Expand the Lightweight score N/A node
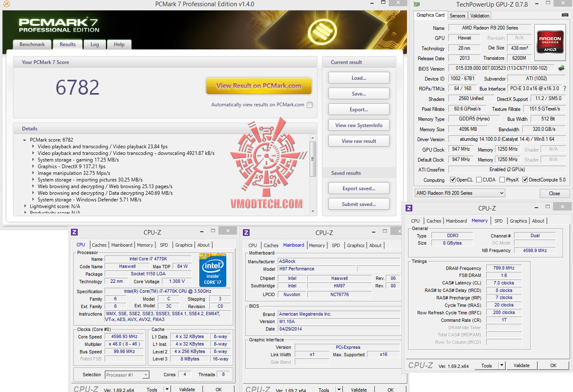 click(25, 206)
